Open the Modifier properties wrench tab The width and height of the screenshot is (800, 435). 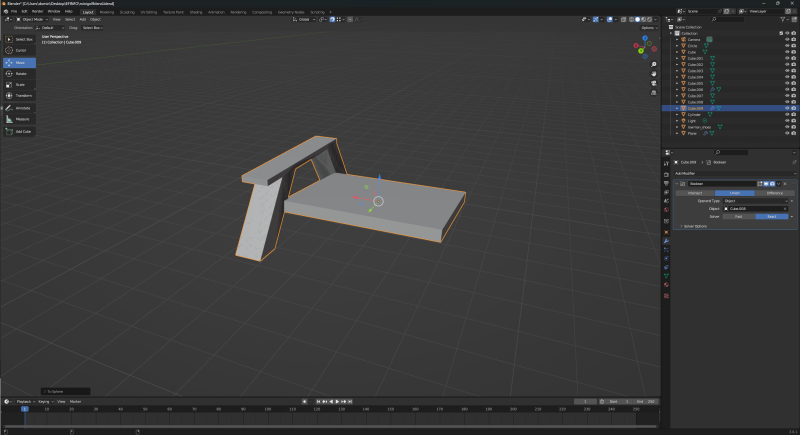point(666,241)
